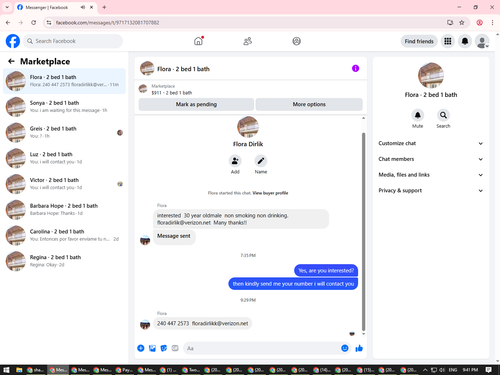The image size is (500, 375).
Task: Click More options button
Action: click(309, 104)
